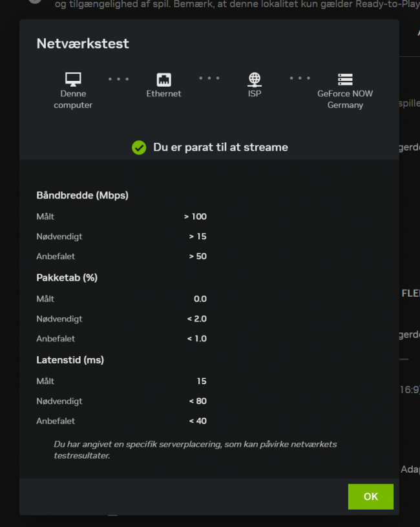Click the small circular icon top left of screen
420x527 pixels.
[34, 2]
